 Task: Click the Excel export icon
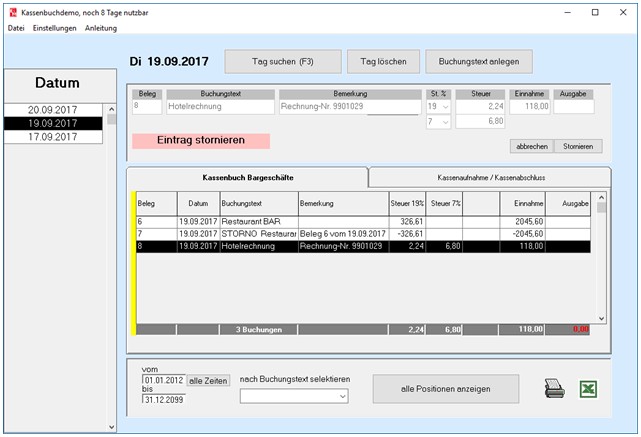[590, 389]
